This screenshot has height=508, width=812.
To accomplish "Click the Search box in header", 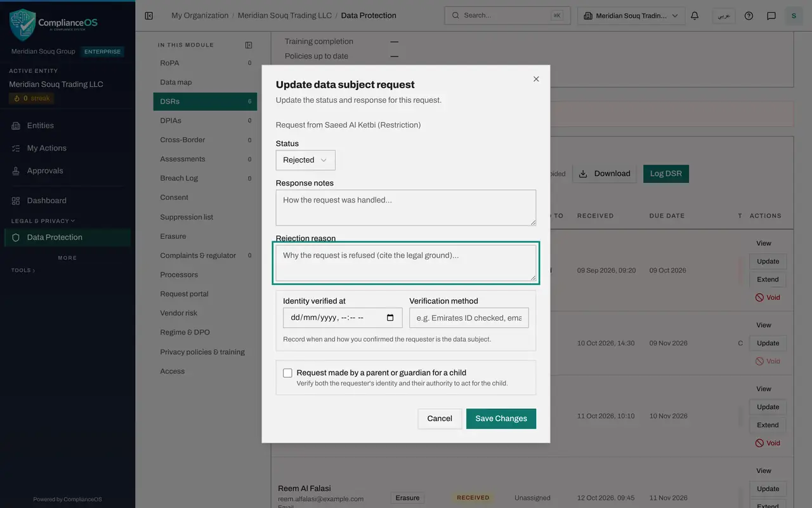I will [507, 16].
